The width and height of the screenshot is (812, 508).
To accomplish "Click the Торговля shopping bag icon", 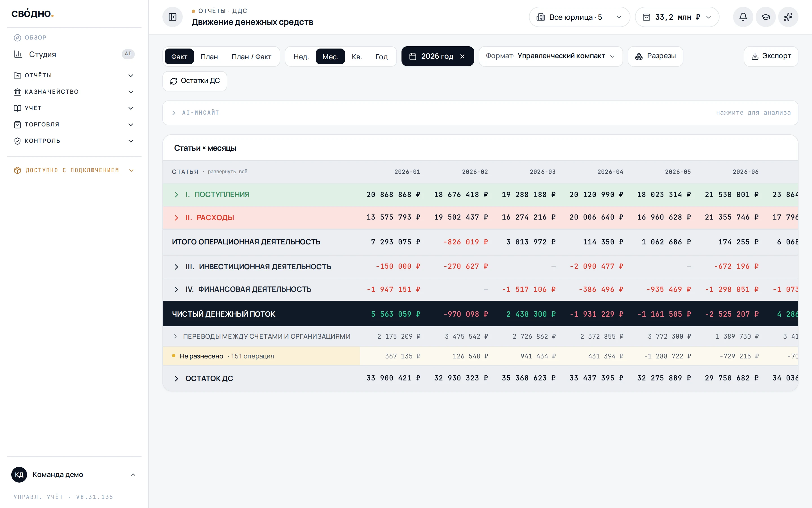I will (x=17, y=125).
